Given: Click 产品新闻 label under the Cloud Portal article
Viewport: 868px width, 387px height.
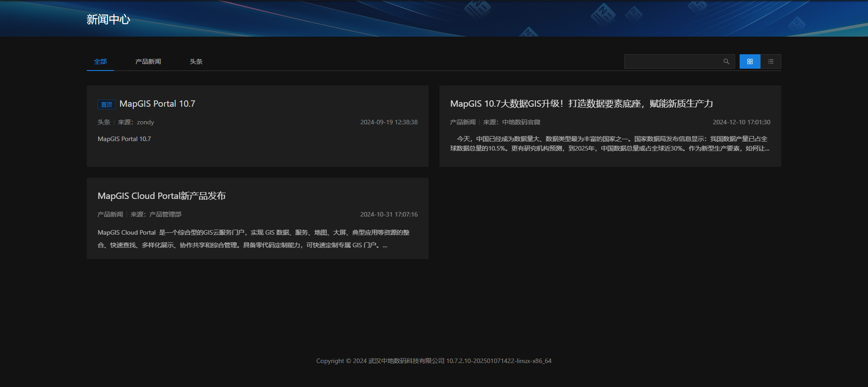Looking at the screenshot, I should [110, 214].
